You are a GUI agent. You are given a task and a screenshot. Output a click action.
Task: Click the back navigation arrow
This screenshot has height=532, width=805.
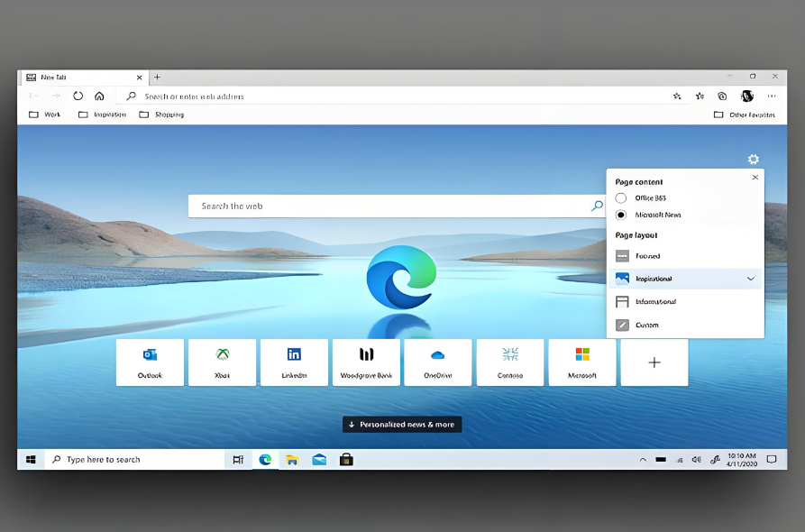pos(33,96)
